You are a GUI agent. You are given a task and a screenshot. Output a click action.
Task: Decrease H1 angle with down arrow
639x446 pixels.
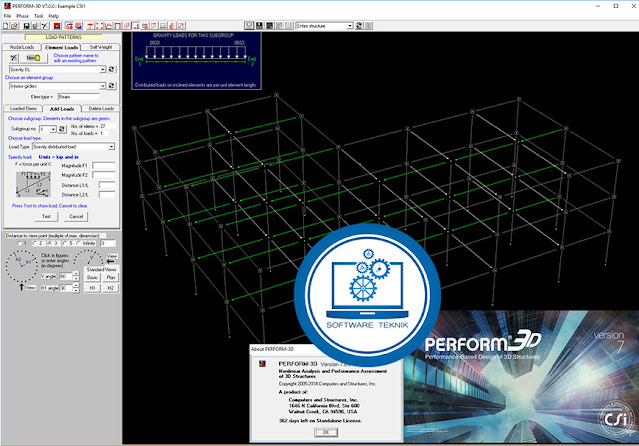click(76, 291)
